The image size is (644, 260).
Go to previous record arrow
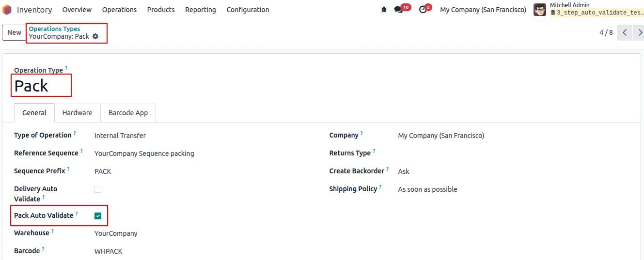tap(625, 32)
